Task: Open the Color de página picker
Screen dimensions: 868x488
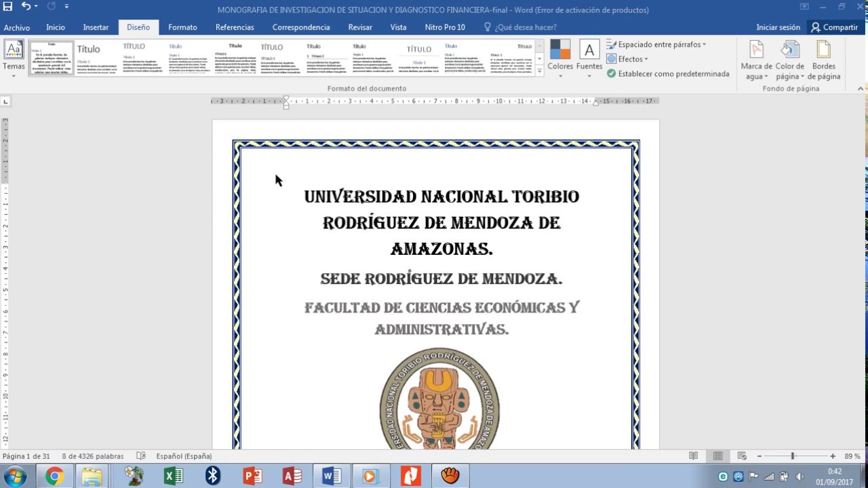Action: pos(789,60)
